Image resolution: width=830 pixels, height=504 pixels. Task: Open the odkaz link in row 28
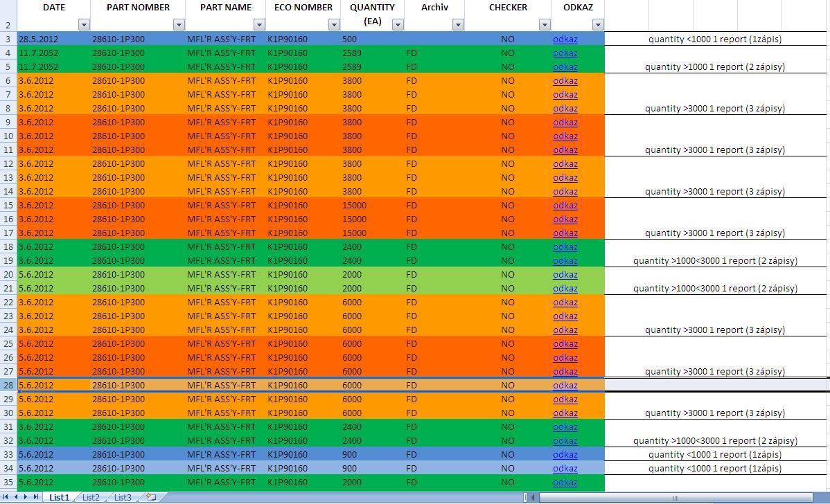[x=565, y=386]
